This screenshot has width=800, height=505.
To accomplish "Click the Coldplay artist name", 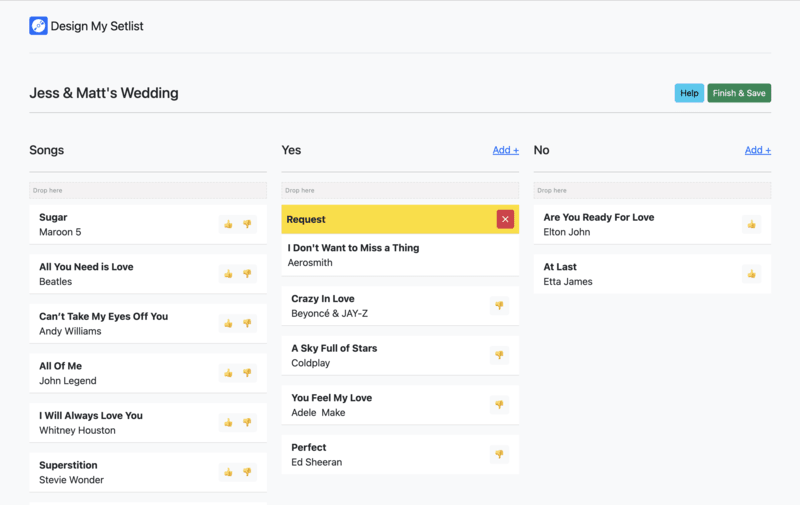I will click(x=311, y=363).
